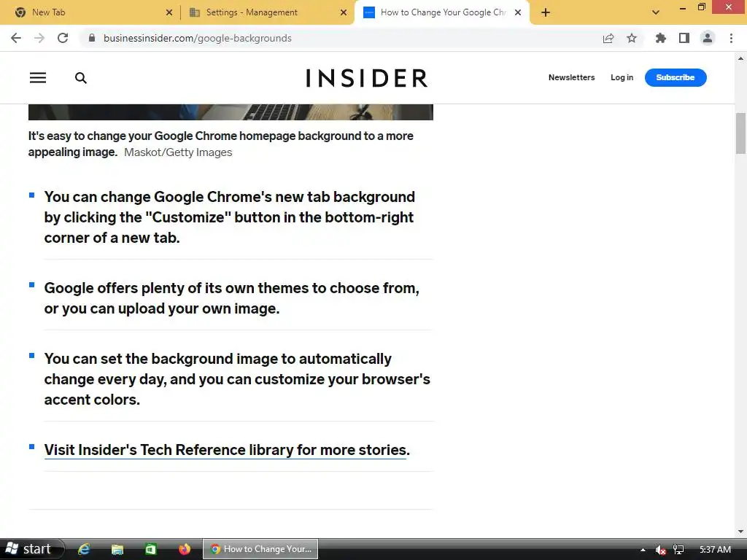Click the network tray icon

pyautogui.click(x=678, y=550)
